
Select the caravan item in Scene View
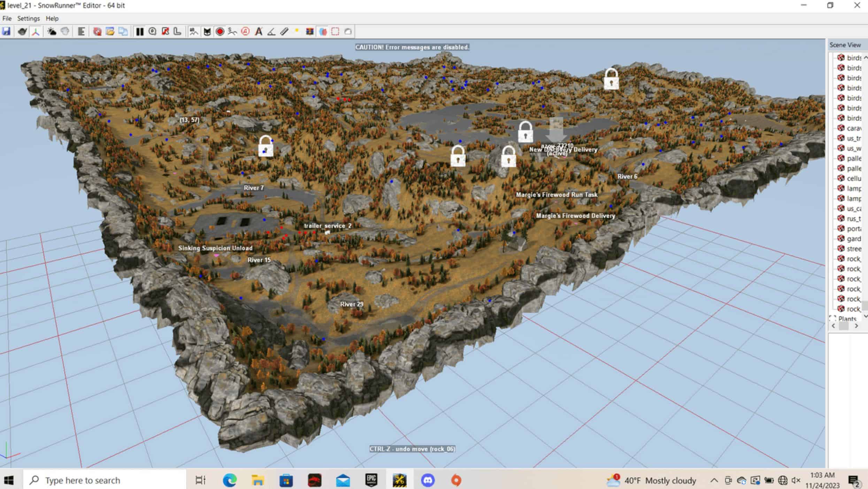pyautogui.click(x=853, y=128)
